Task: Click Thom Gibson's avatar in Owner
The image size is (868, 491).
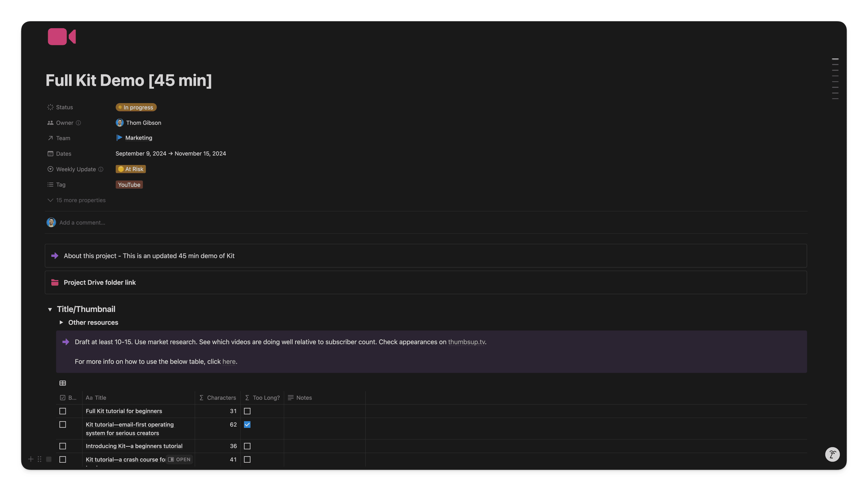Action: 120,123
